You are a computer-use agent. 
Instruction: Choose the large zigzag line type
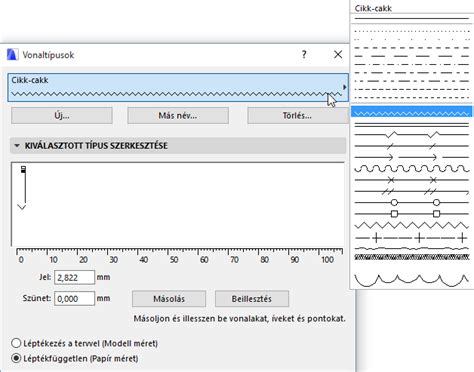point(412,225)
